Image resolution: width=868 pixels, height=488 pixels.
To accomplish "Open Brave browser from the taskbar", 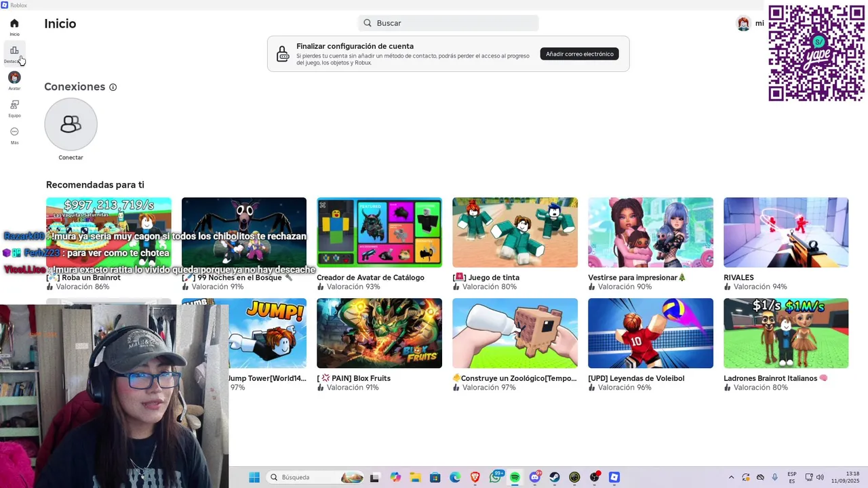I will pyautogui.click(x=475, y=477).
